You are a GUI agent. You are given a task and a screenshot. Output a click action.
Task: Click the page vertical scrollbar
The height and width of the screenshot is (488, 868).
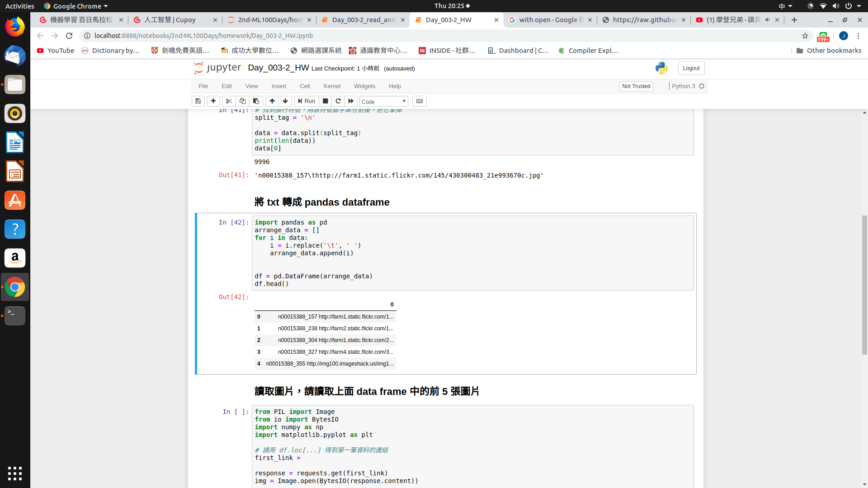point(864,285)
